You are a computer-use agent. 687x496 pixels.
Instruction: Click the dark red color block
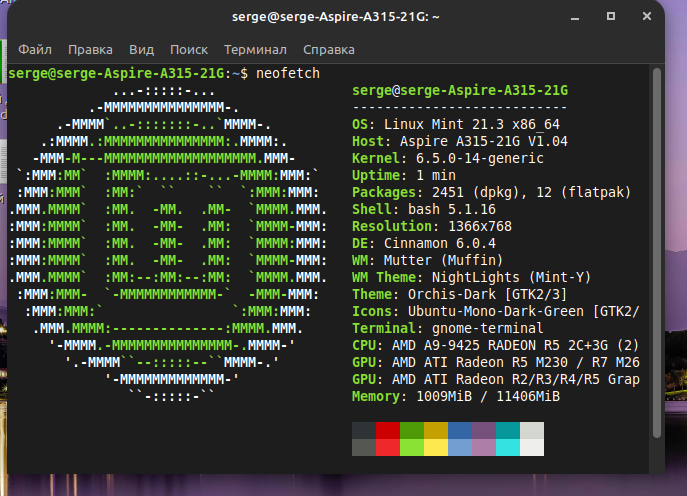pos(388,431)
